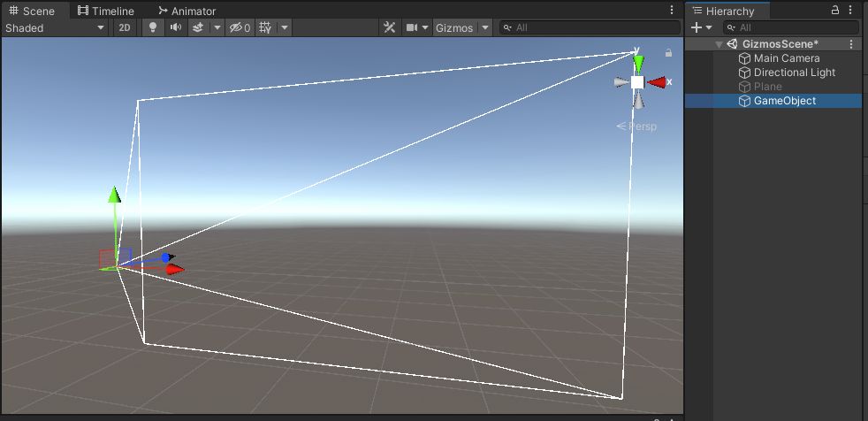Click the Main Camera cube icon
The height and width of the screenshot is (421, 868).
tap(744, 58)
